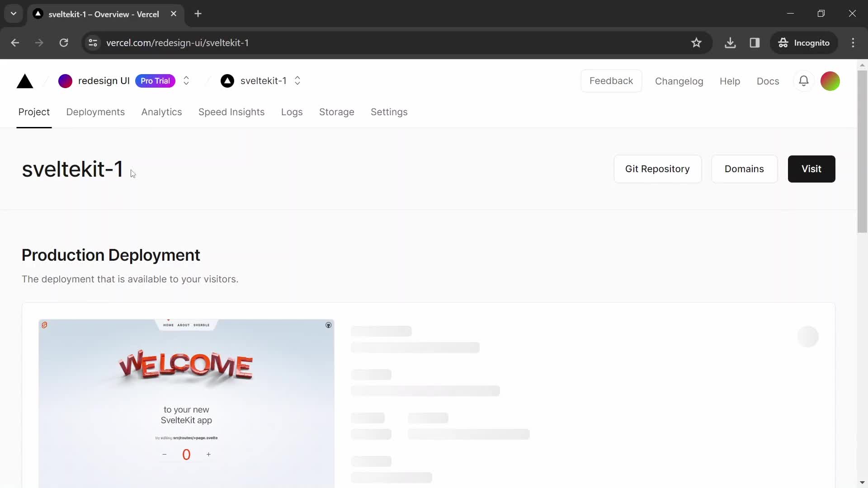Click the sveltekit-1 project avatar icon

[x=228, y=80]
